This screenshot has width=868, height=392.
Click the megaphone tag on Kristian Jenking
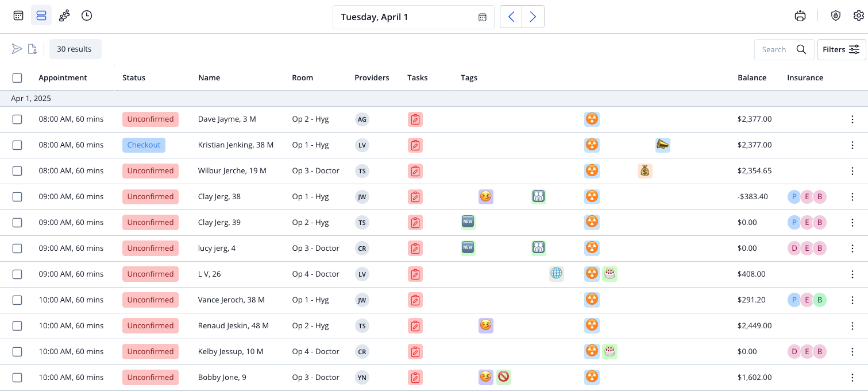(x=663, y=145)
